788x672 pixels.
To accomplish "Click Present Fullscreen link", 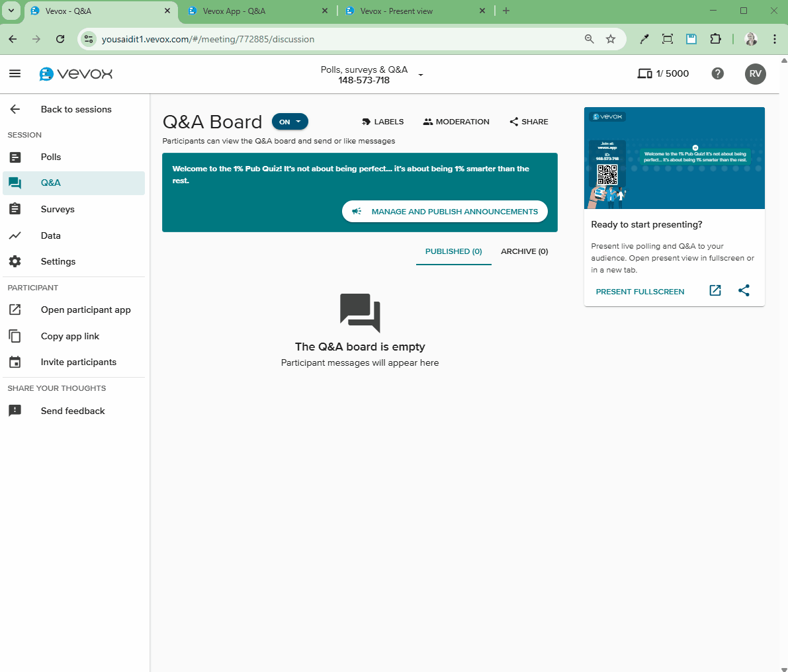I will click(640, 292).
